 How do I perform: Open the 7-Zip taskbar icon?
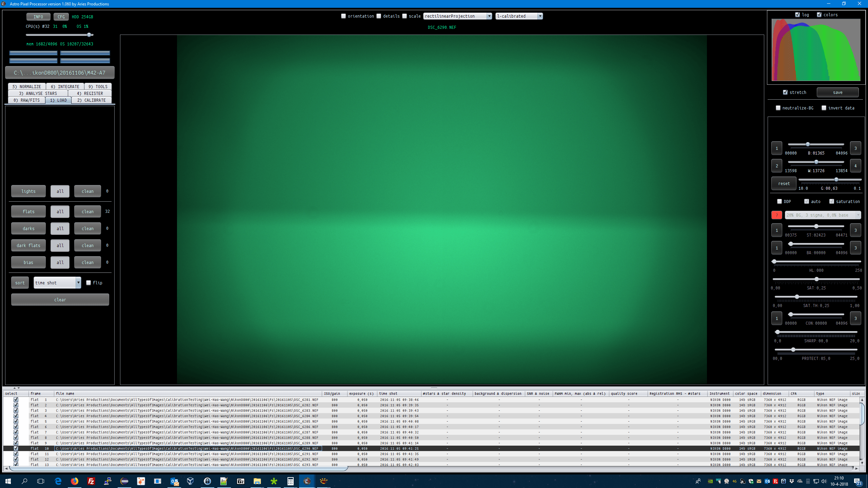pos(240,481)
